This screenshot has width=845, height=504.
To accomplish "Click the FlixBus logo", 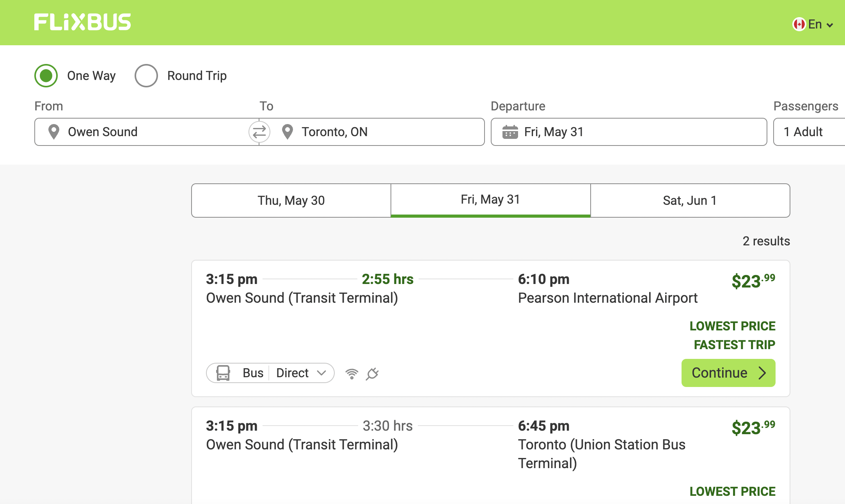I will click(x=82, y=23).
